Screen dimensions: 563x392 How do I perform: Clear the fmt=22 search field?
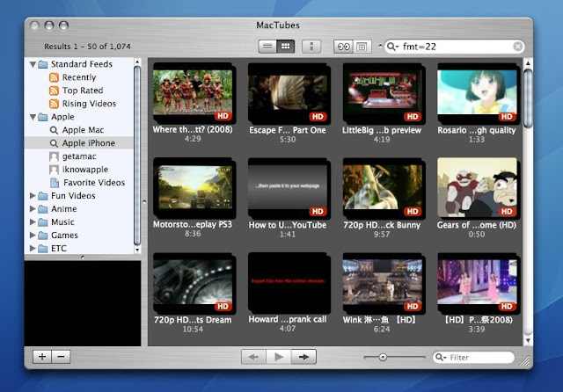(x=518, y=47)
